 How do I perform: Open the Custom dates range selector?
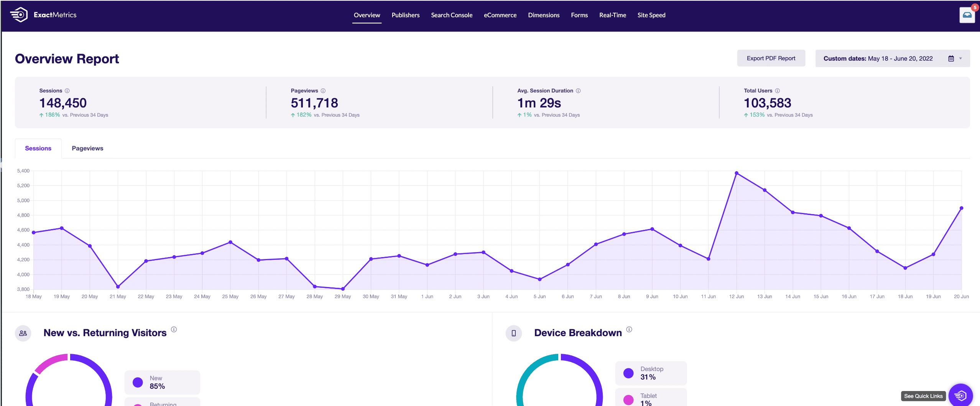pos(893,58)
